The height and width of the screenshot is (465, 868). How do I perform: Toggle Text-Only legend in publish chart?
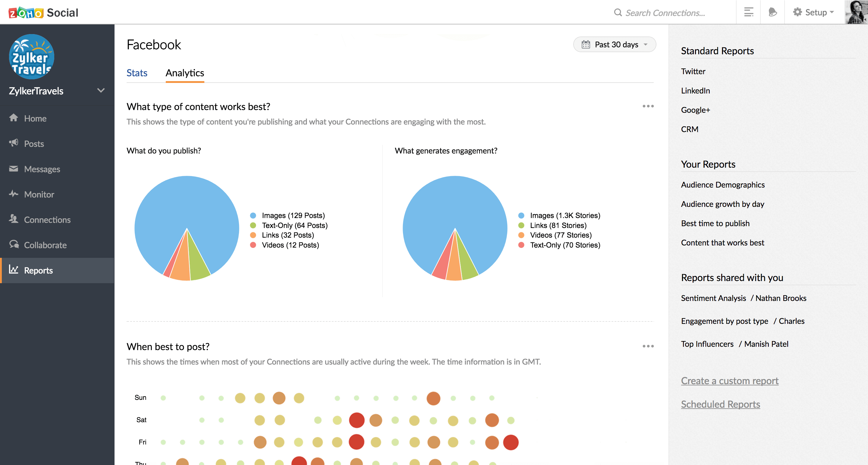click(289, 225)
